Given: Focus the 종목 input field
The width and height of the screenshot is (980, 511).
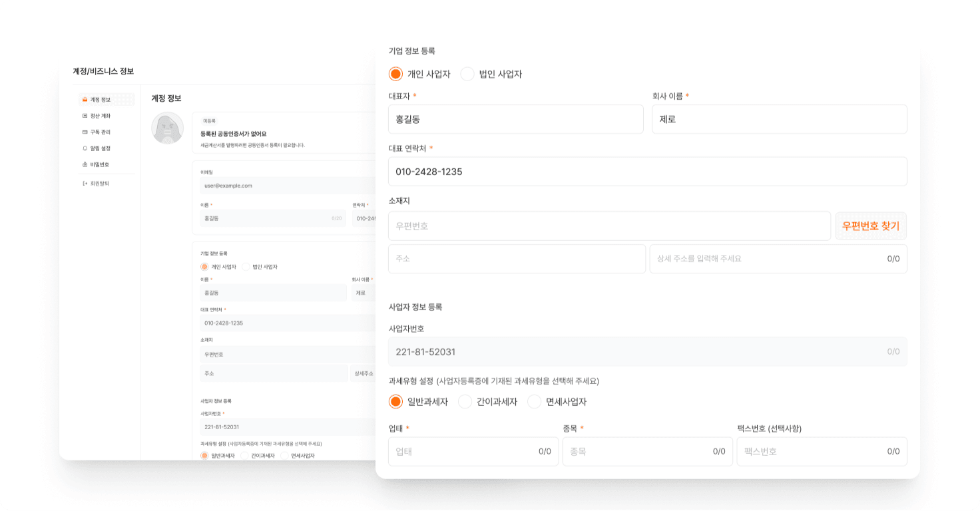Looking at the screenshot, I should [648, 451].
